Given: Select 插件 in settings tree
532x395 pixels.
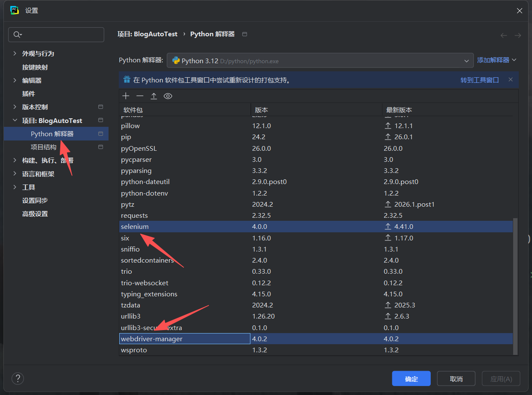Looking at the screenshot, I should 29,94.
